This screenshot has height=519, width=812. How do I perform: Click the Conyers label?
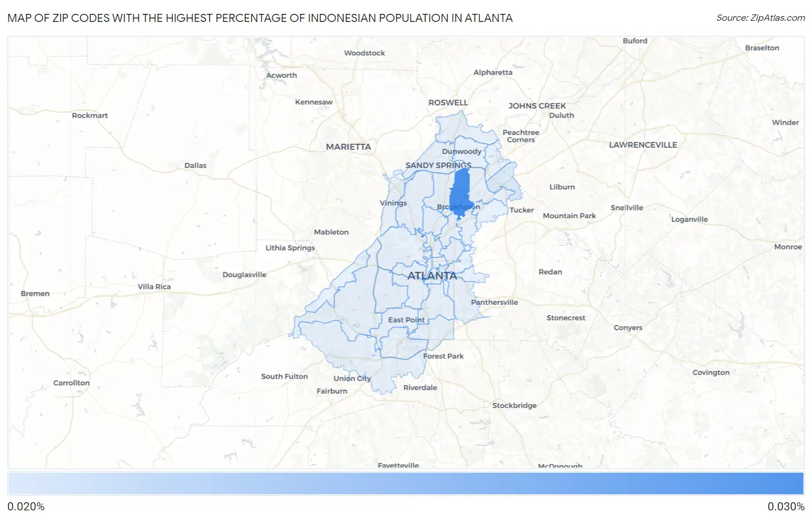coord(628,328)
